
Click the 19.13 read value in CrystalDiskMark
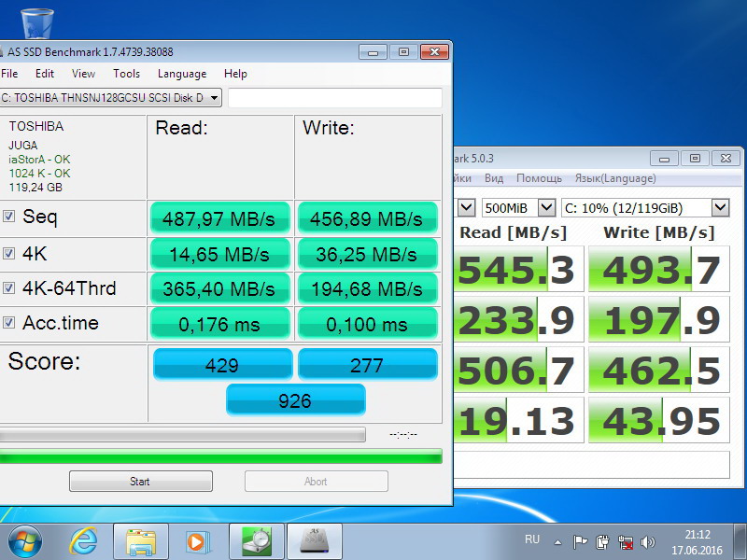pos(519,420)
